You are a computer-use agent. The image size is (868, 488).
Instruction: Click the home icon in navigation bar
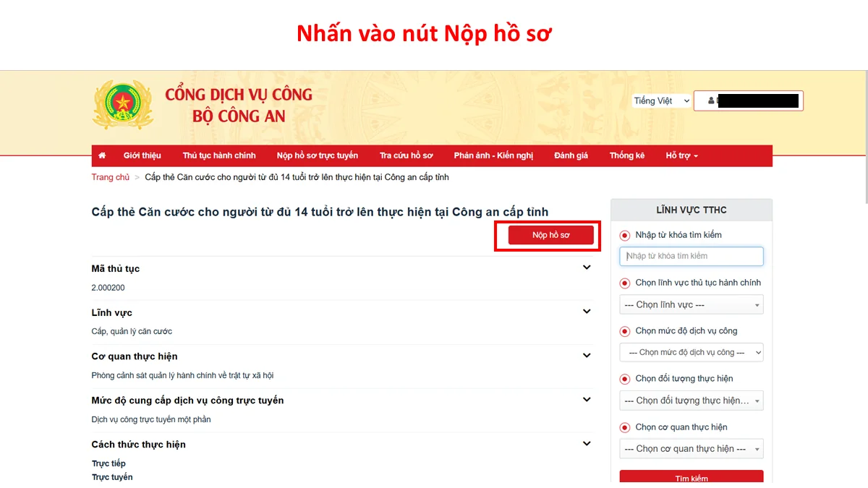point(102,155)
